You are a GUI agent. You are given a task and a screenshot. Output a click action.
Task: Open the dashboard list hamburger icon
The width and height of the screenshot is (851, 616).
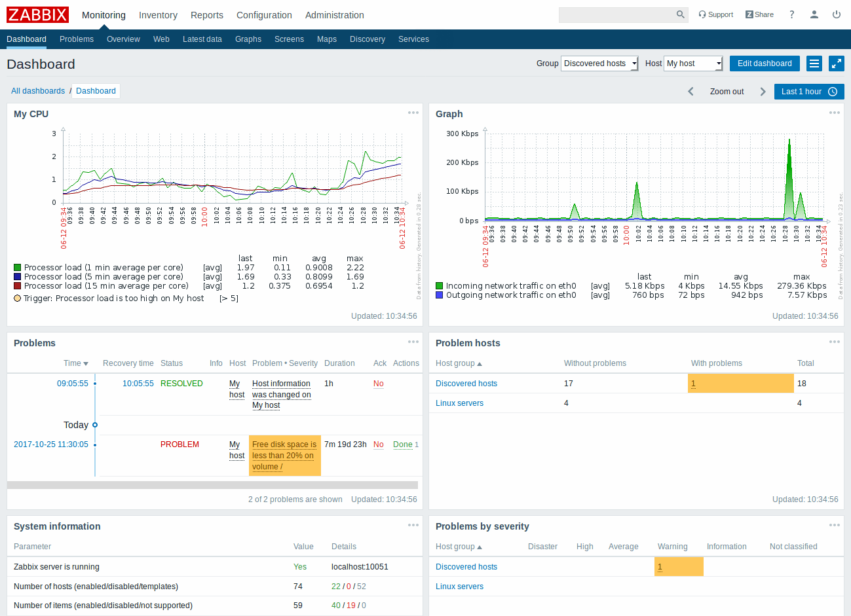coord(814,63)
